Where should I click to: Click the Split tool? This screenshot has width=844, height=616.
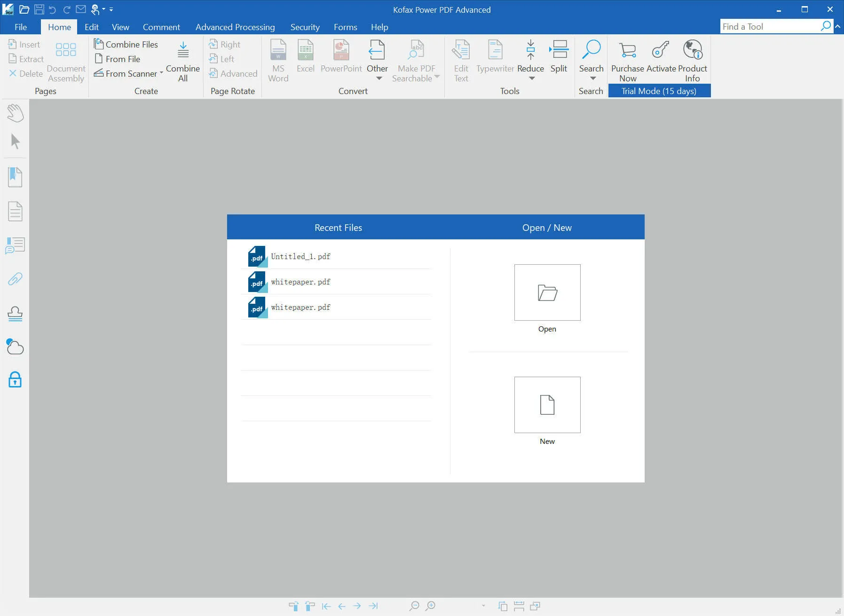[559, 56]
